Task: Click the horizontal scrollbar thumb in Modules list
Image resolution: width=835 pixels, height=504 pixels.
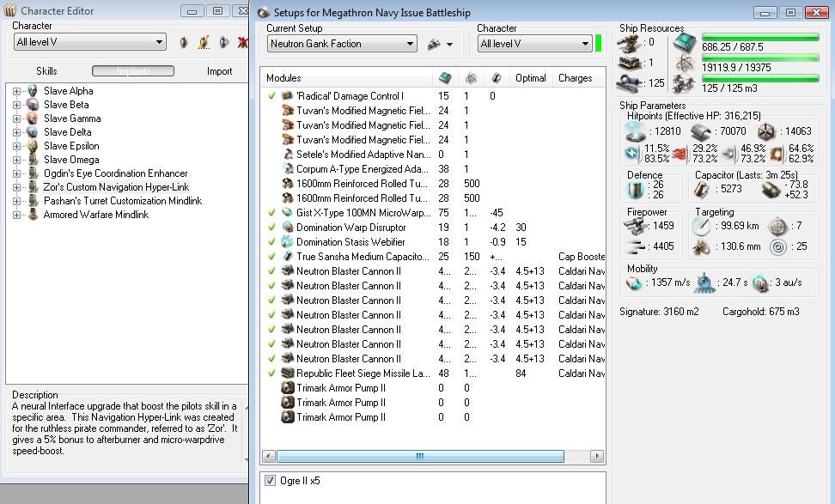Action: 420,456
